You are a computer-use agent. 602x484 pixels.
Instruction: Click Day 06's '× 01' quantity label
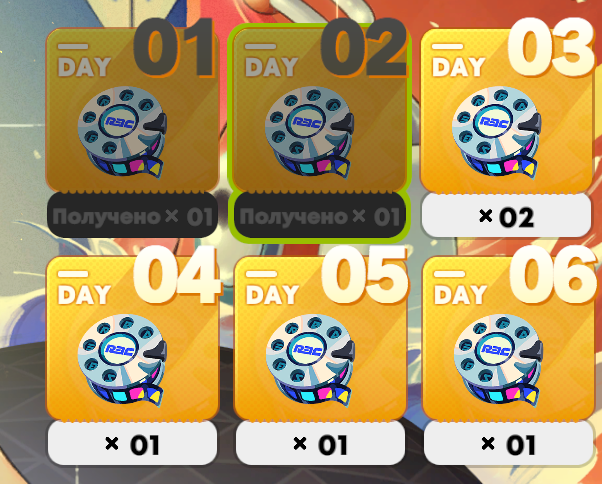click(x=508, y=444)
